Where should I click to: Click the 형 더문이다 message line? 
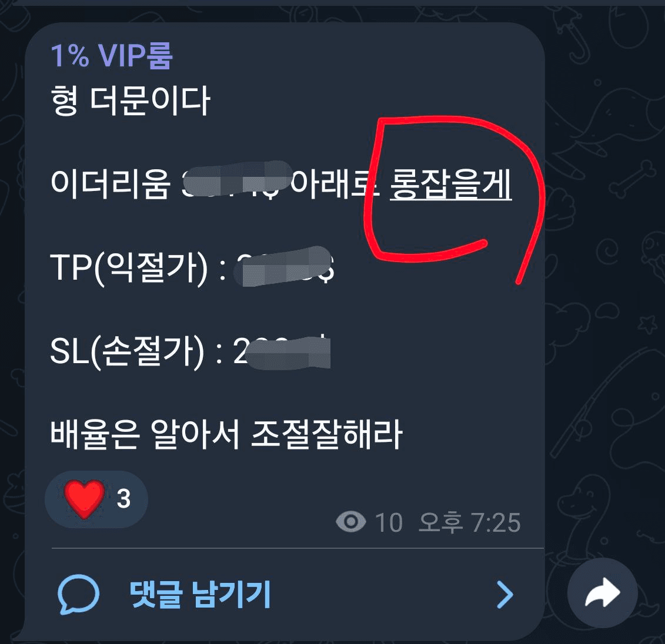coord(130,100)
